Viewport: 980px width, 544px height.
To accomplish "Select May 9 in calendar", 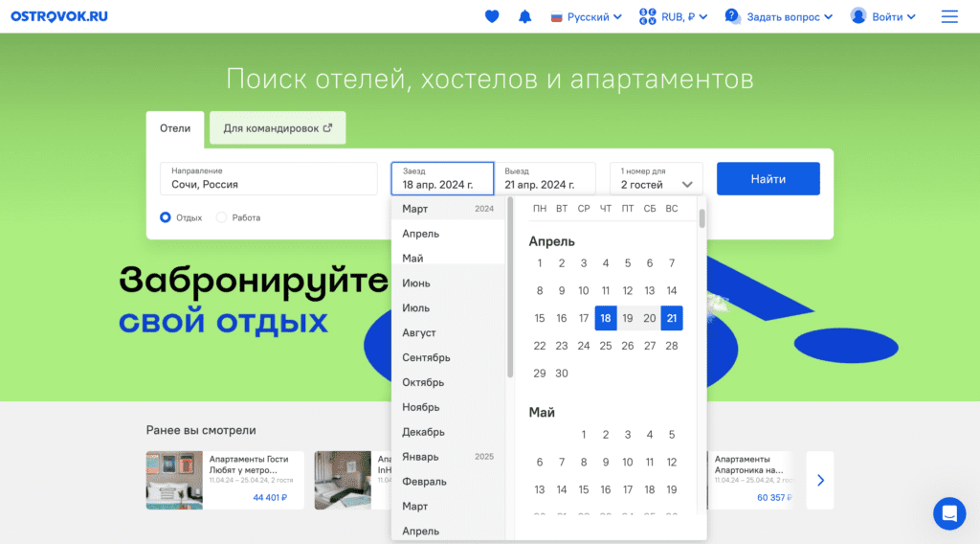I will point(606,462).
